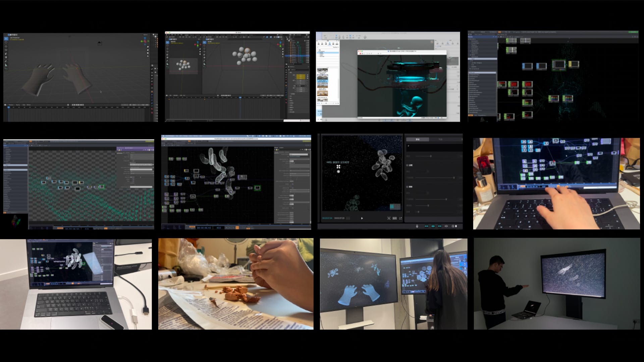The image size is (644, 362).
Task: Toggle the second checkbox in video editor settings
Action: tap(407, 187)
